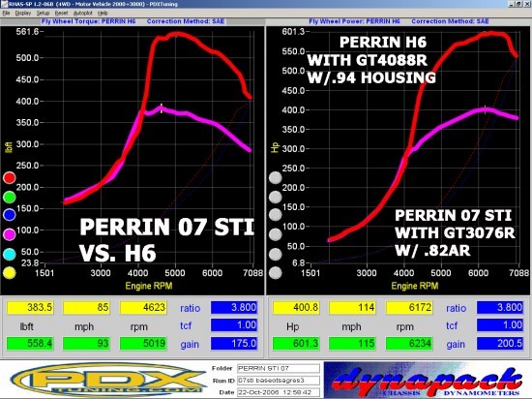Click the yellow 4623 rpm value field

[143, 308]
